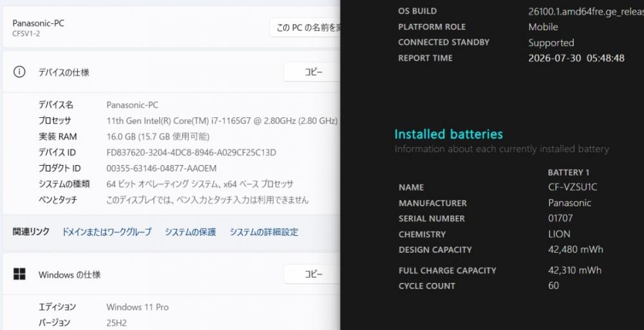Select the DESIGN CAPACITY label
644x330 pixels.
coord(435,250)
